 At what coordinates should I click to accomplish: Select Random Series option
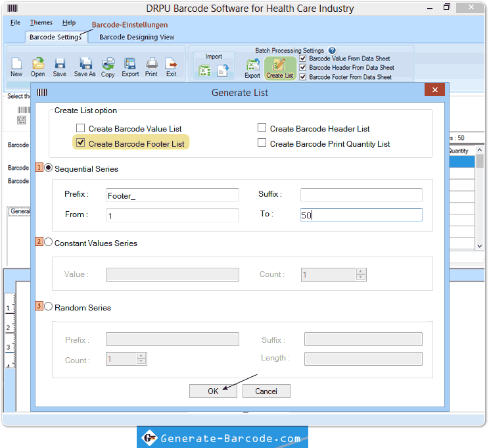click(x=49, y=307)
